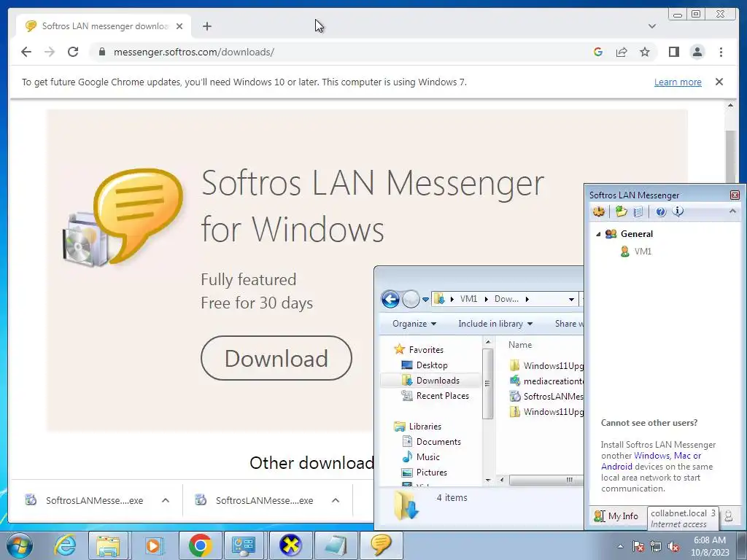The image size is (747, 560).
Task: Click the Explorer file list horizontal scrollbar
Action: (x=546, y=480)
